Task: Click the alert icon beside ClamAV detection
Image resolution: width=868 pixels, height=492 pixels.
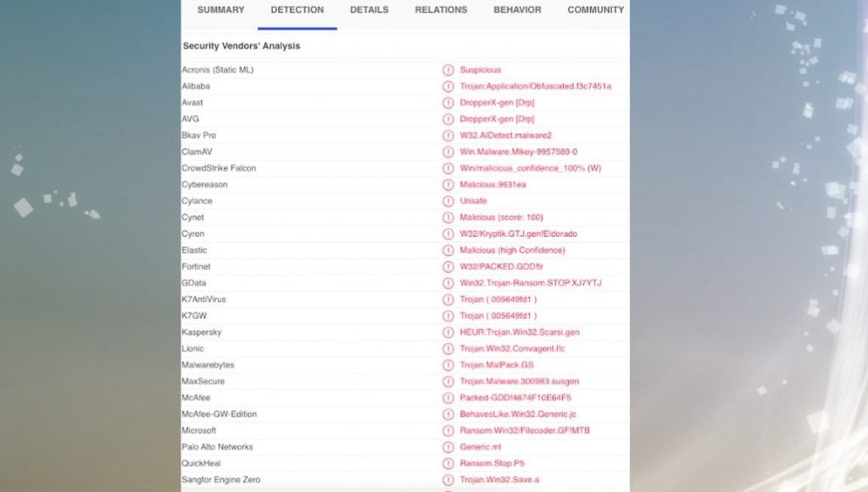Action: click(448, 152)
